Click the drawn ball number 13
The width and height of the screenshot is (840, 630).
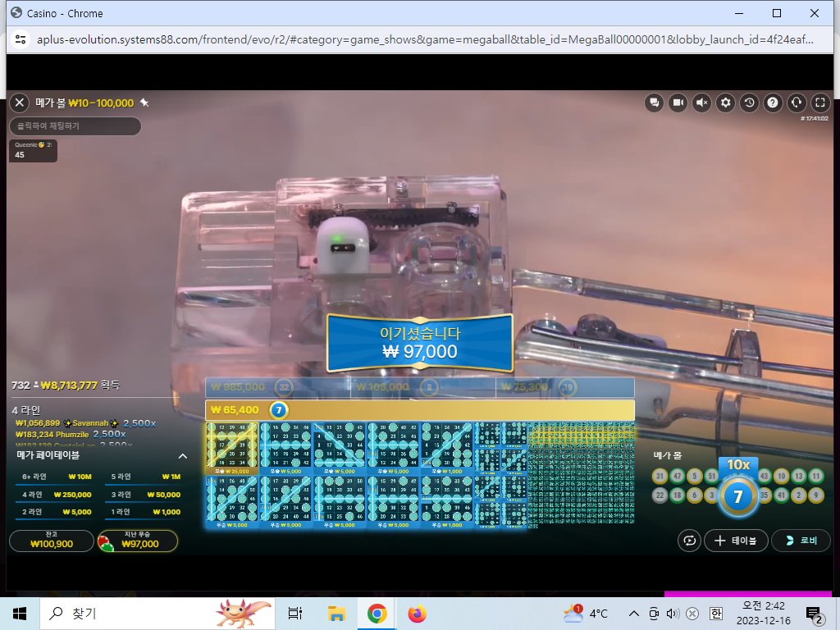pos(799,476)
